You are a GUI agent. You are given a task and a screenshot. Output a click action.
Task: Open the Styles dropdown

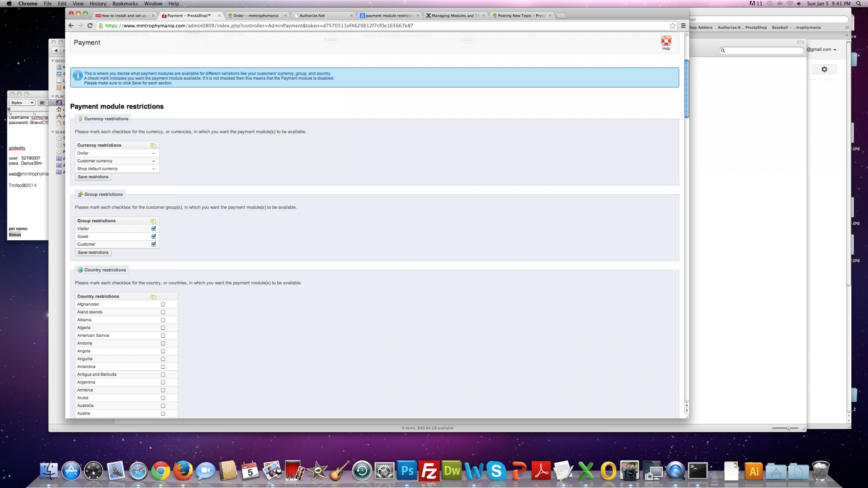pos(22,103)
